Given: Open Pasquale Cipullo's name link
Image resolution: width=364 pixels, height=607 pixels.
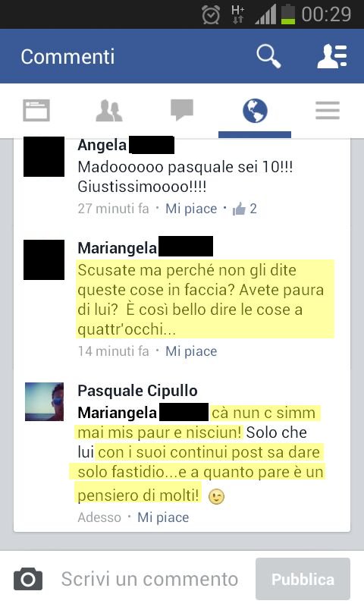Looking at the screenshot, I should 137,391.
